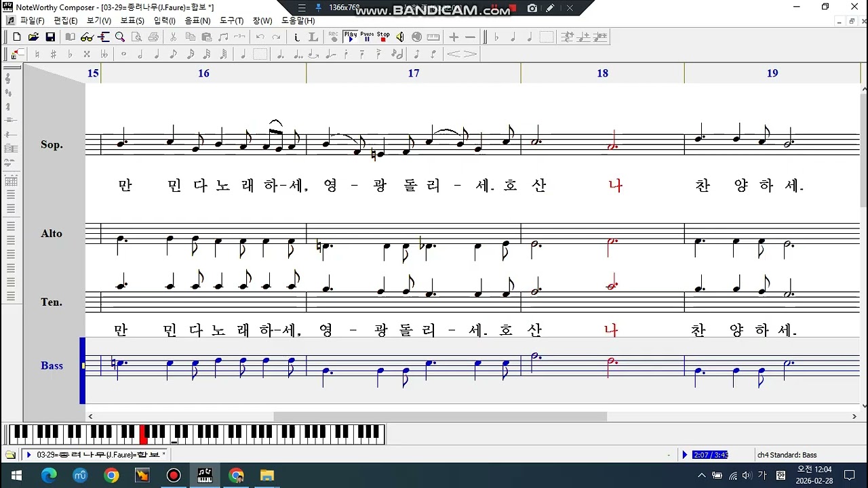
Task: Click measure number 18
Action: click(602, 73)
